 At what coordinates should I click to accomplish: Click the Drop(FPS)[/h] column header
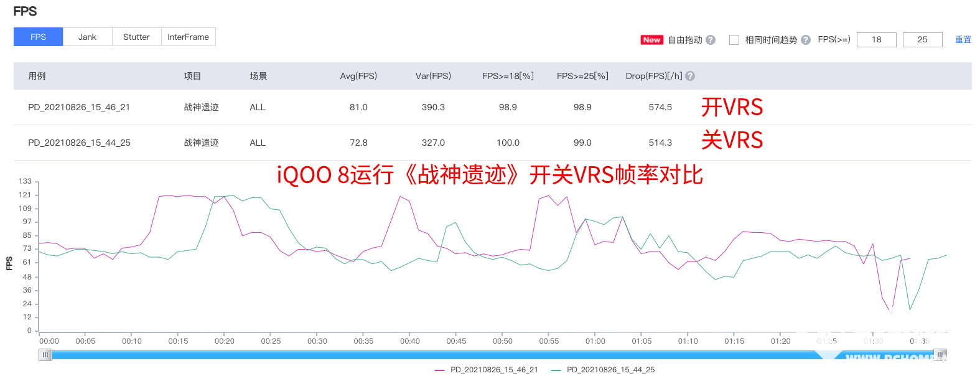click(x=654, y=76)
